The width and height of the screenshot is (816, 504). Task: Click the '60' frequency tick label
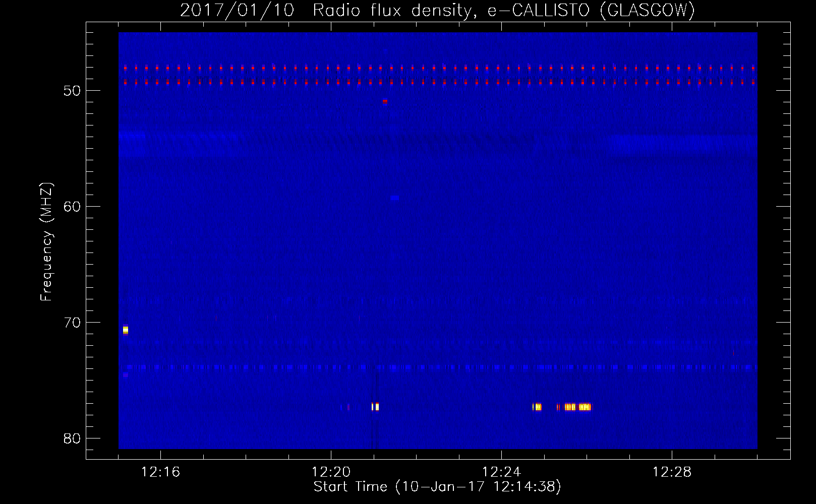pyautogui.click(x=72, y=207)
